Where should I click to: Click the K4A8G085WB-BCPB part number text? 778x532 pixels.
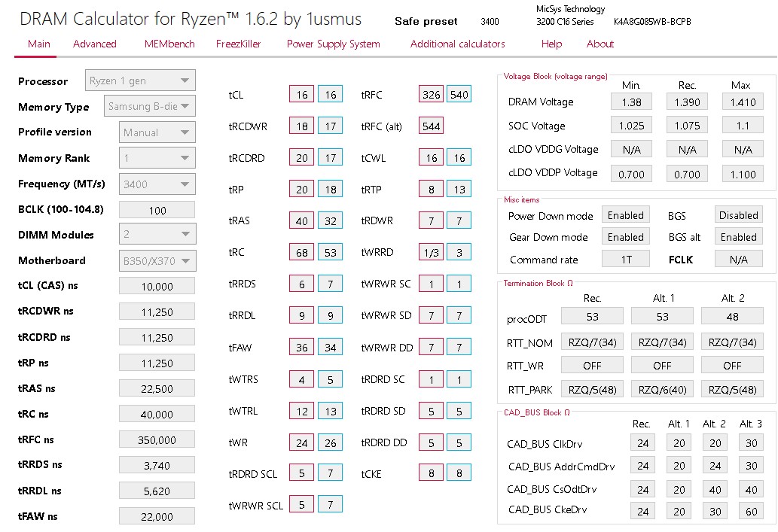point(652,21)
